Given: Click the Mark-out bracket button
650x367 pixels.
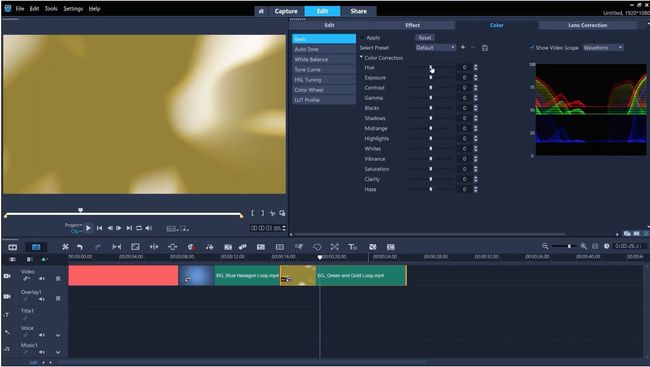Looking at the screenshot, I should [262, 213].
